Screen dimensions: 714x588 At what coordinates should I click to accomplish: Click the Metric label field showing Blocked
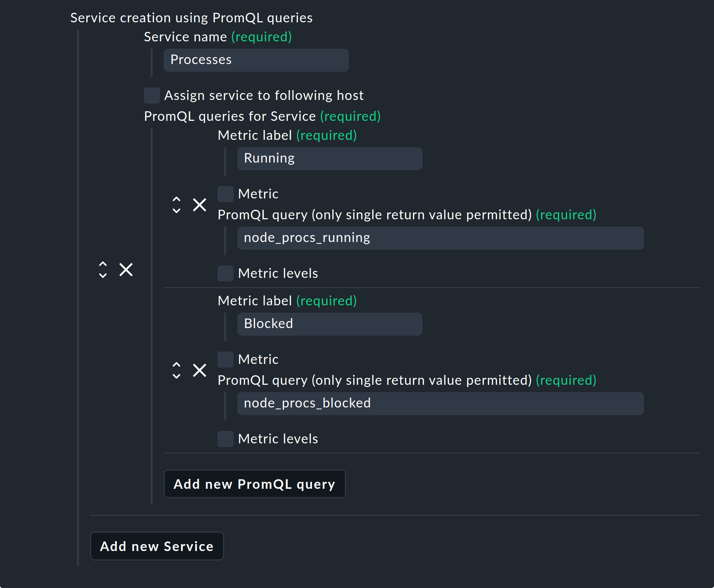(x=329, y=324)
